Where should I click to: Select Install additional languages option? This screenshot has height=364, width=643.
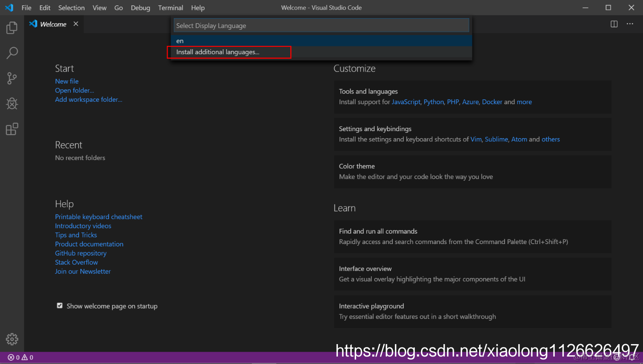click(321, 52)
